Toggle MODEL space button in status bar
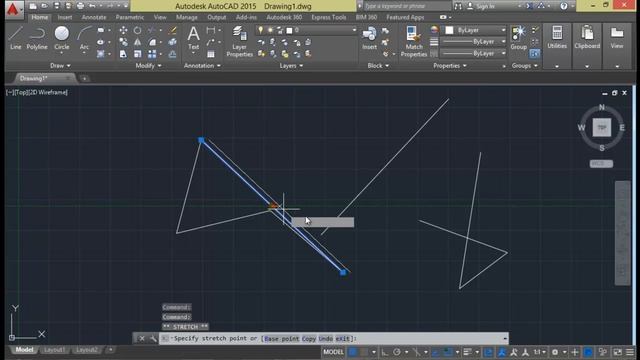 point(333,352)
